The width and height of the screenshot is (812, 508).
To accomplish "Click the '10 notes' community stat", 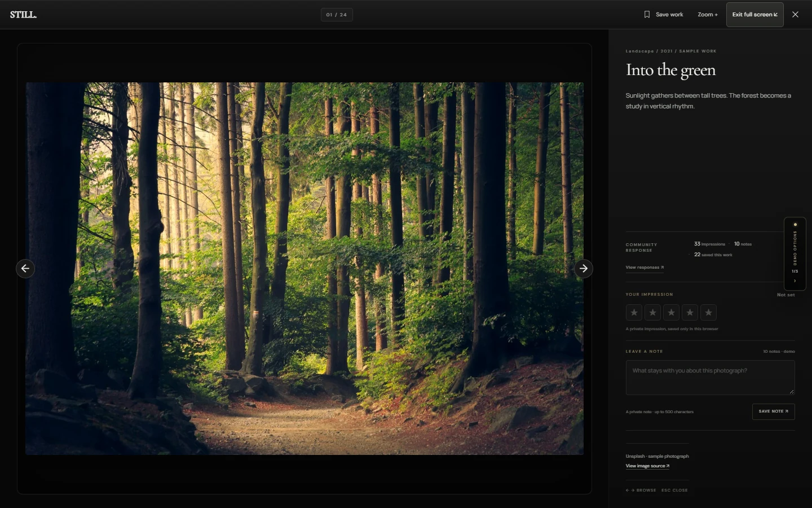I will point(743,244).
